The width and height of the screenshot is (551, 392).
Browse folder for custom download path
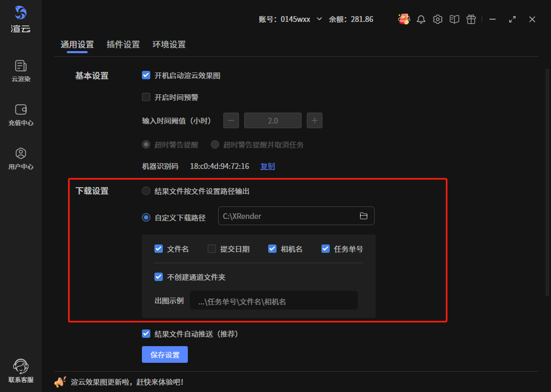click(364, 216)
